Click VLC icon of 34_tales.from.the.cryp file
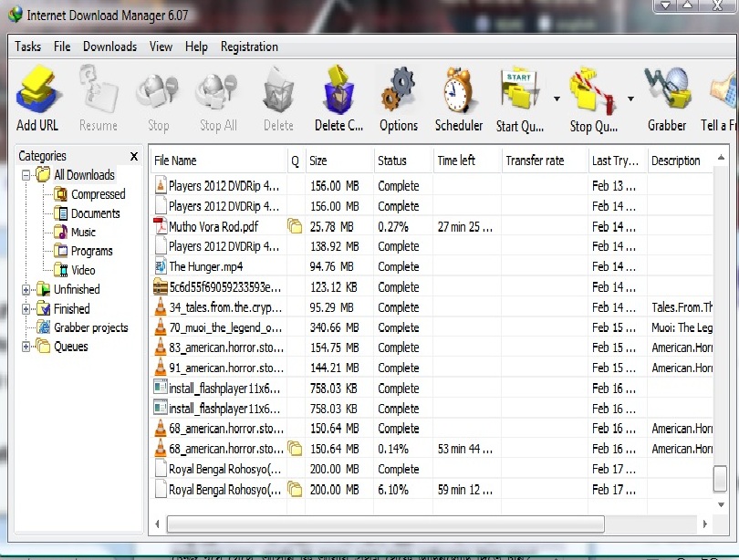 coord(161,307)
